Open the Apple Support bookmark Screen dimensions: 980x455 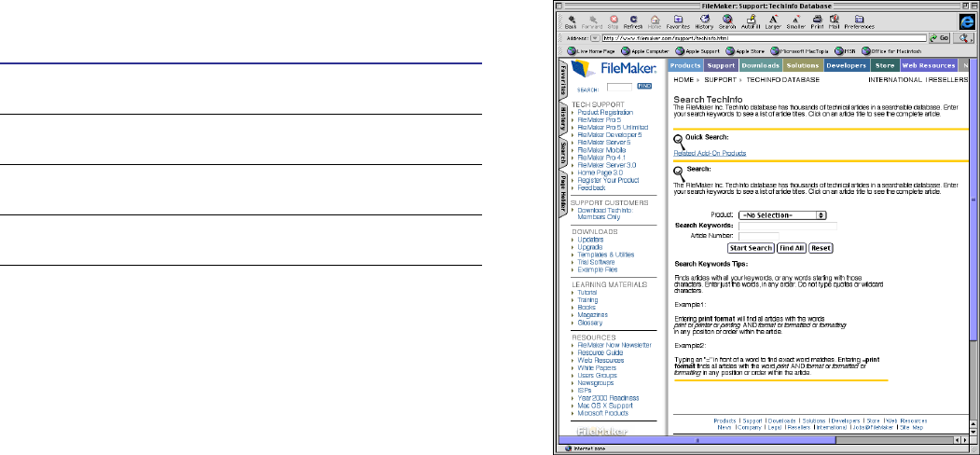click(697, 51)
